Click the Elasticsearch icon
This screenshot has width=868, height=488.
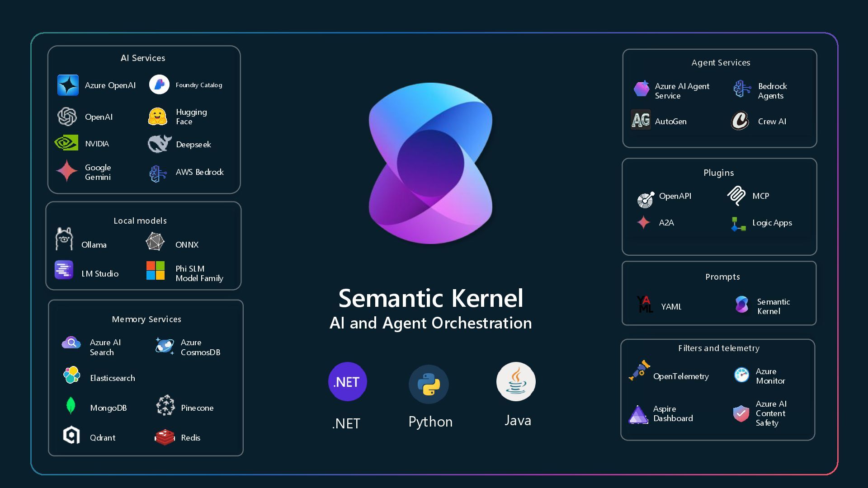coord(71,375)
